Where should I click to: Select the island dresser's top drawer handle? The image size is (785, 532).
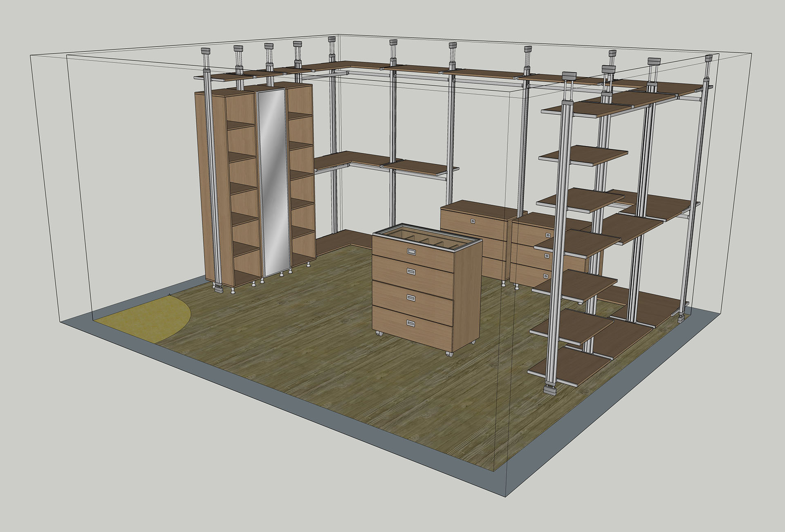(410, 251)
